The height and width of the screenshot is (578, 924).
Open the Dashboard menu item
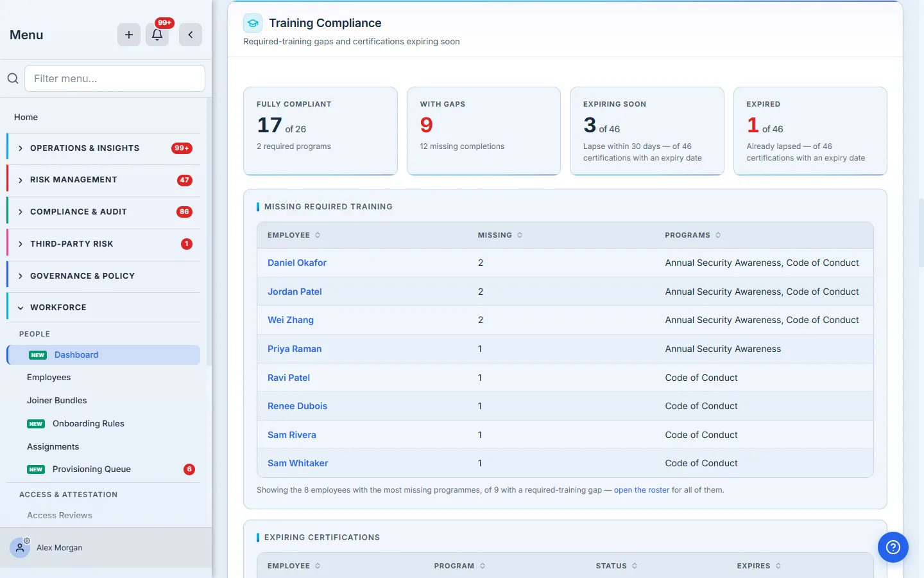tap(103, 355)
